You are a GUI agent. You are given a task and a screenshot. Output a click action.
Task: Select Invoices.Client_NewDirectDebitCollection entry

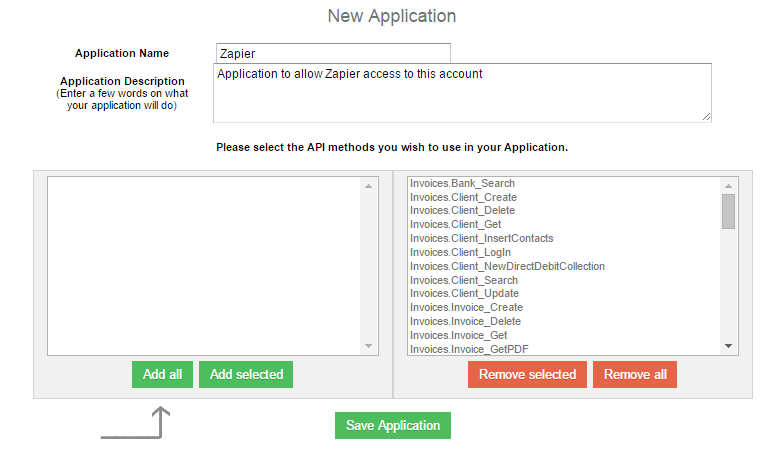pos(507,266)
